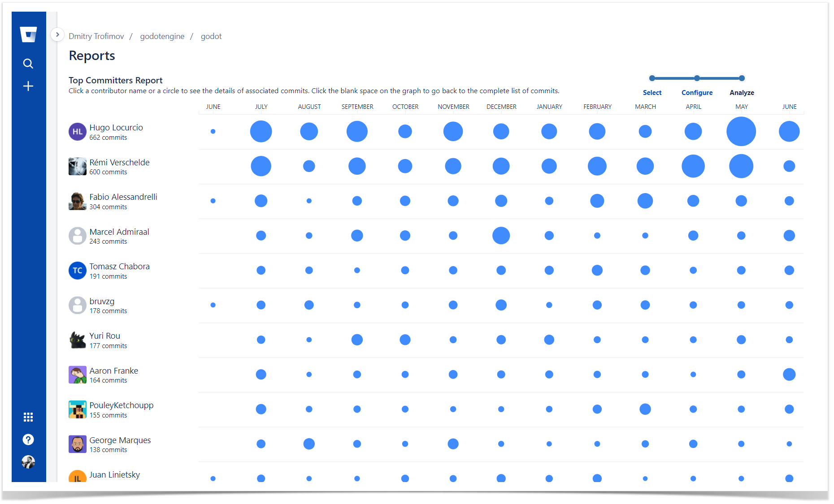Click the Bitbucket logo icon
Image resolution: width=834 pixels, height=504 pixels.
[x=28, y=34]
